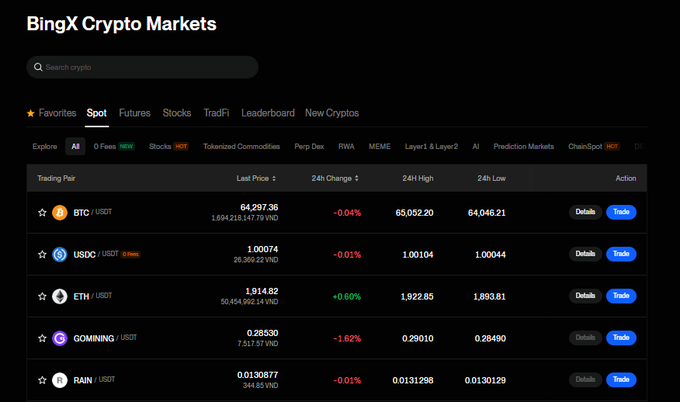The width and height of the screenshot is (680, 402).
Task: Click the search magnifier icon
Action: (x=38, y=67)
